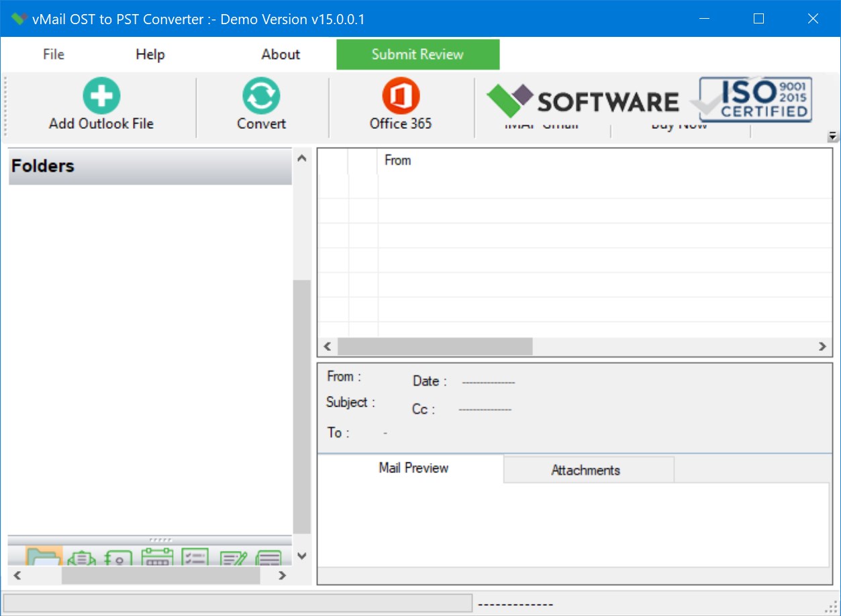The height and width of the screenshot is (616, 841).
Task: Select the Convert tool icon
Action: coord(261,95)
